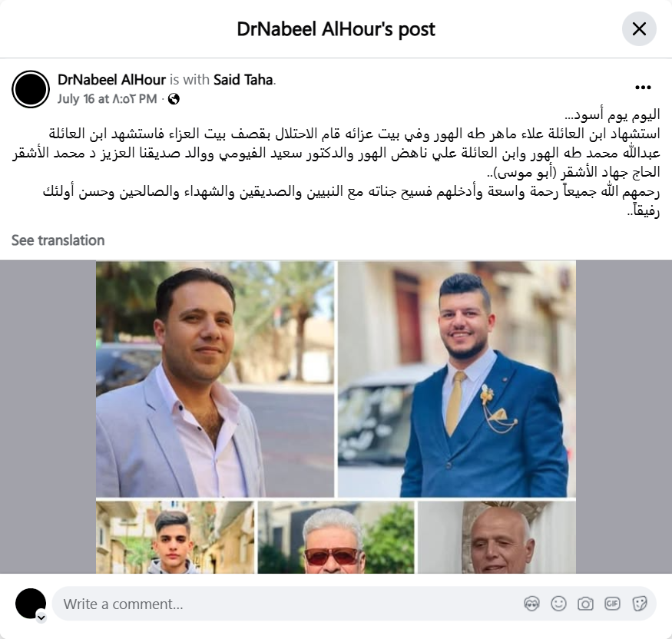Viewport: 672px width, 639px height.
Task: Attach a photo using camera icon
Action: pos(585,604)
